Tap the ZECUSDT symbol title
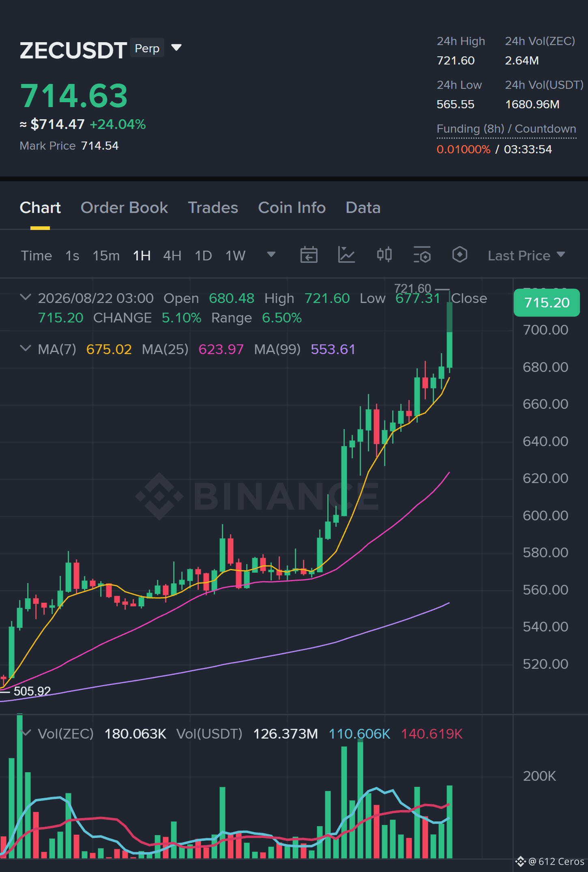588x872 pixels. coord(73,50)
